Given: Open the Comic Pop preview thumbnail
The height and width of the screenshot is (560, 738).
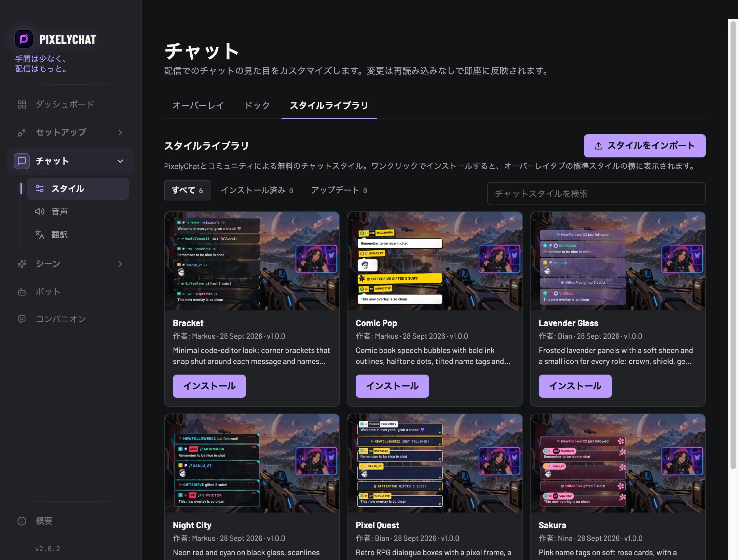Looking at the screenshot, I should click(435, 261).
